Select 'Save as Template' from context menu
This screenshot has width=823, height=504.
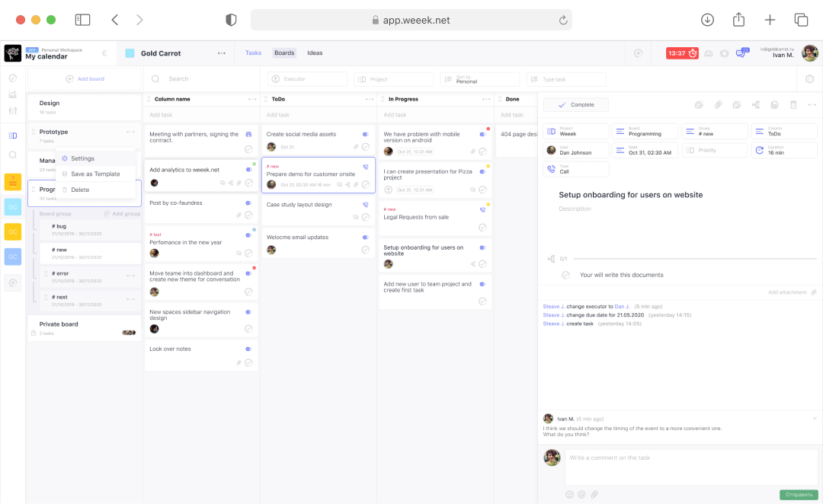[x=95, y=174]
